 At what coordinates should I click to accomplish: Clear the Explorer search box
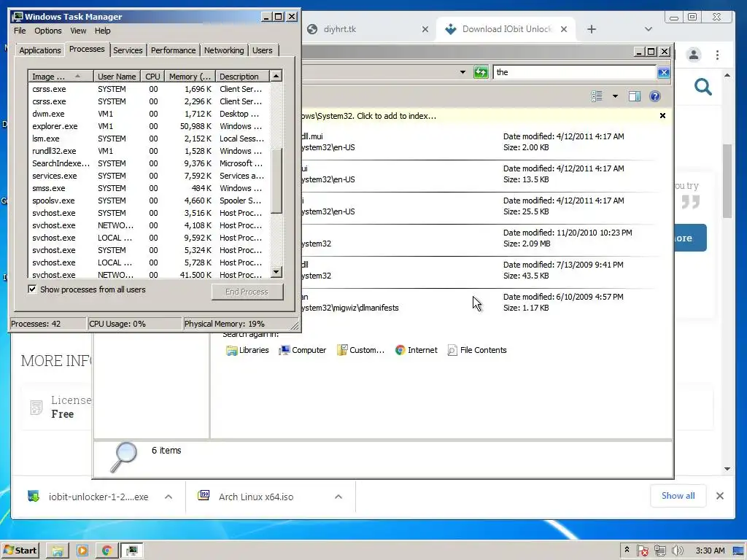663,72
